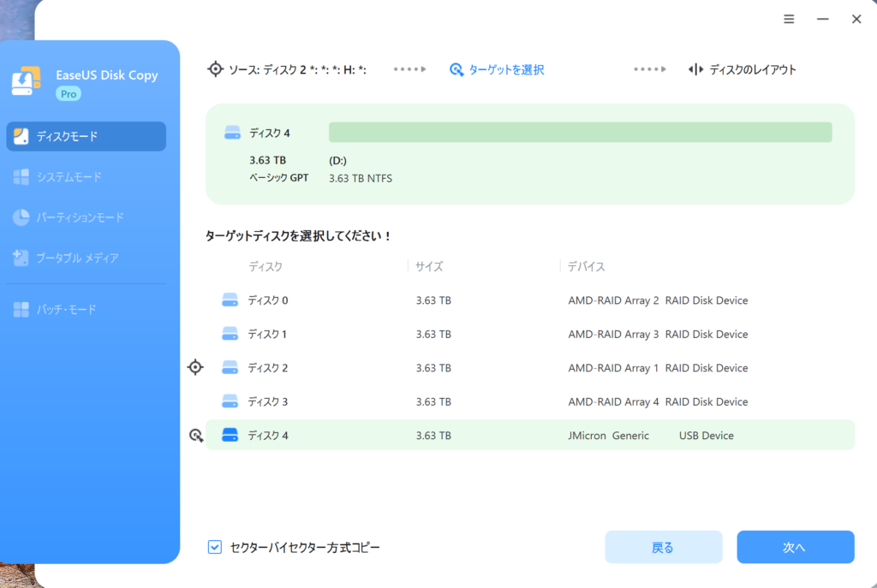Click the ディスク 1 drive icon

230,334
